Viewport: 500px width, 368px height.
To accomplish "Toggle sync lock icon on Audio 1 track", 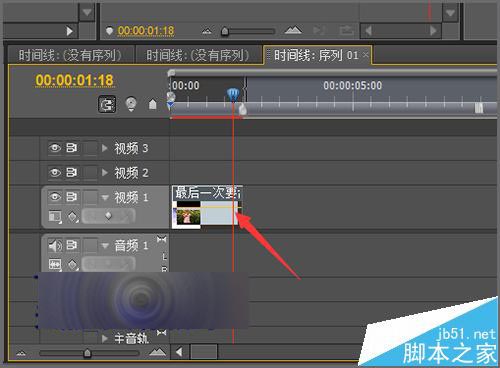I will (x=72, y=245).
